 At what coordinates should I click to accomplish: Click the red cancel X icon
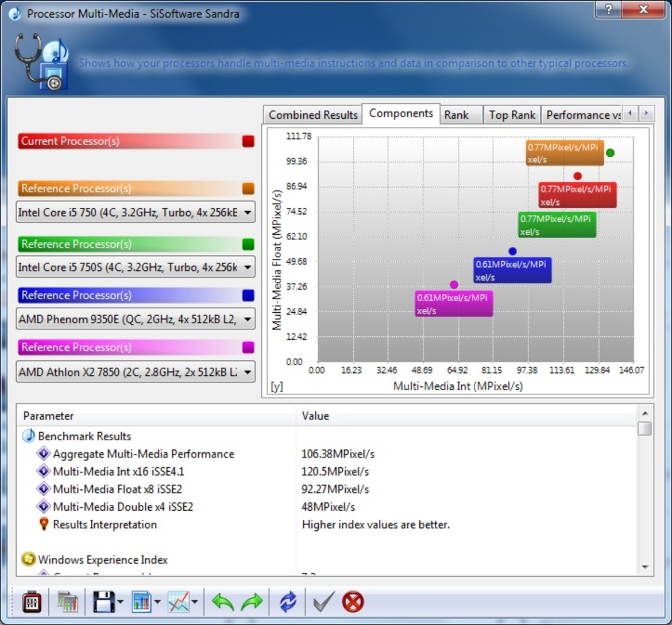[x=353, y=602]
